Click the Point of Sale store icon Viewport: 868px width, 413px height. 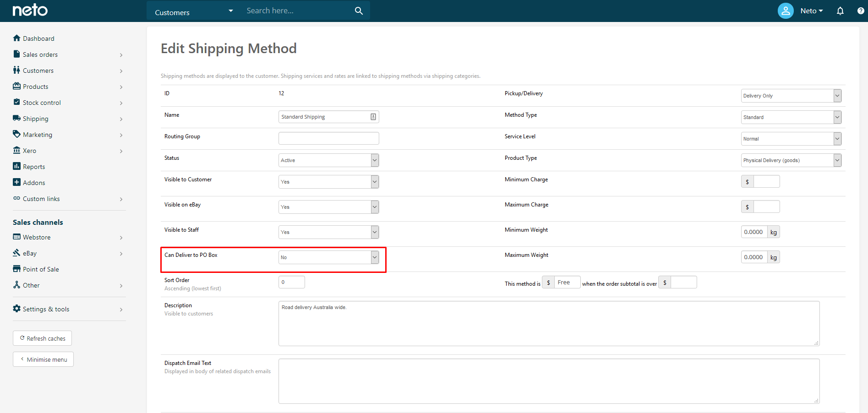[17, 269]
